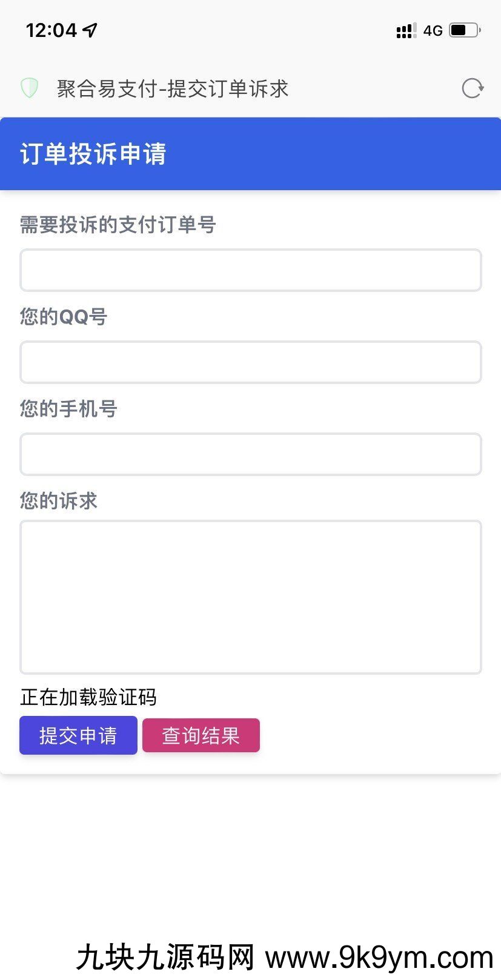Image resolution: width=501 pixels, height=980 pixels.
Task: Tap the 12:04 clock in status bar
Action: pos(51,30)
